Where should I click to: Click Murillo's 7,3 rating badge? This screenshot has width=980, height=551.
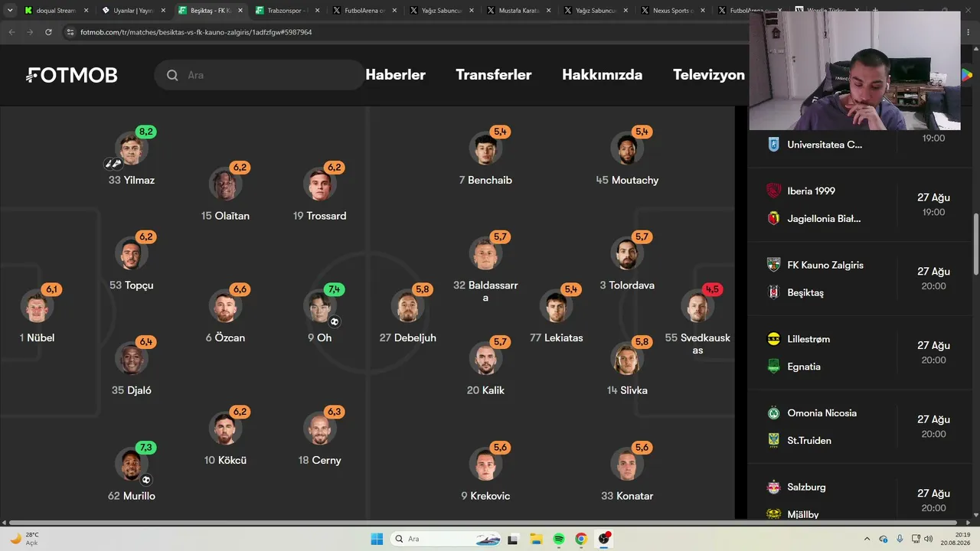[146, 447]
